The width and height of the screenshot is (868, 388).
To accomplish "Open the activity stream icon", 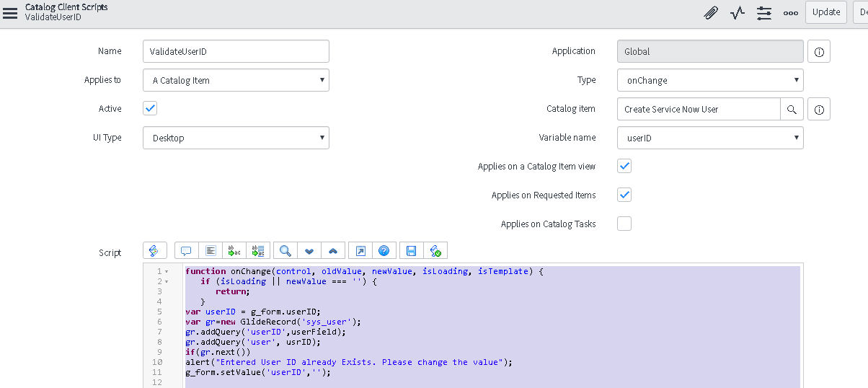I will 737,12.
